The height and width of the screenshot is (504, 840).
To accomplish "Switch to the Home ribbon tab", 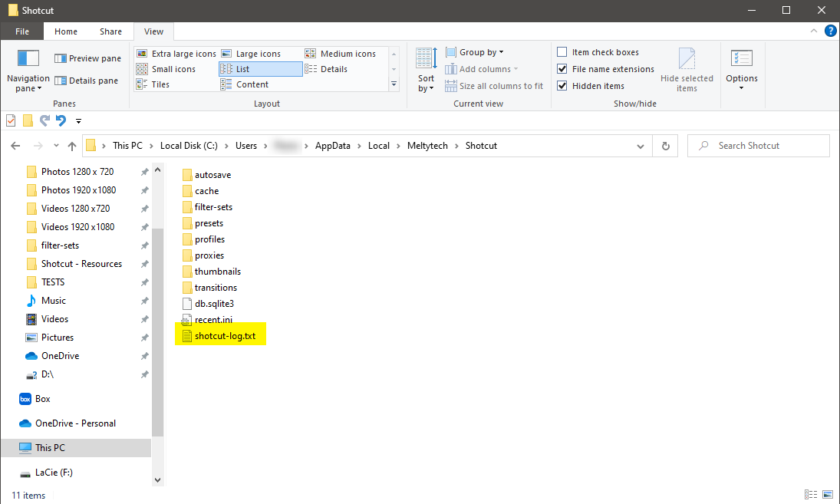I will (x=66, y=31).
